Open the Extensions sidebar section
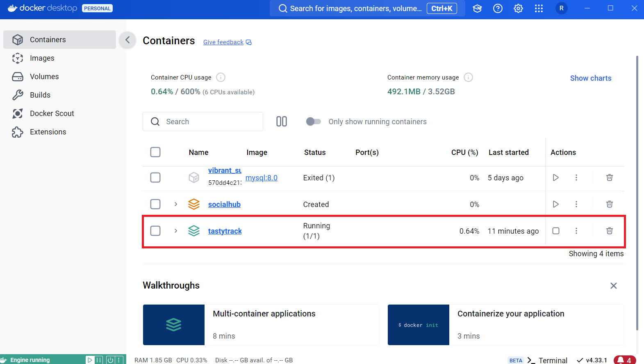Image resolution: width=644 pixels, height=364 pixels. 59,132
